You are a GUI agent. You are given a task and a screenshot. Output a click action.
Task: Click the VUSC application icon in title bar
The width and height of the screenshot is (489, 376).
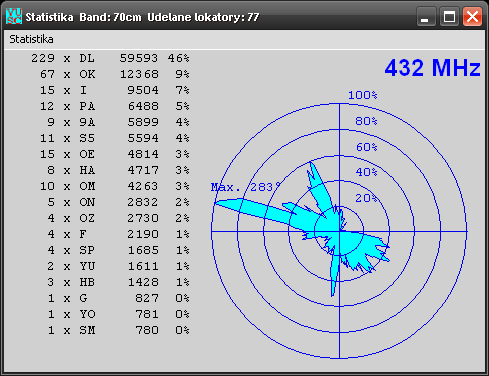point(14,16)
